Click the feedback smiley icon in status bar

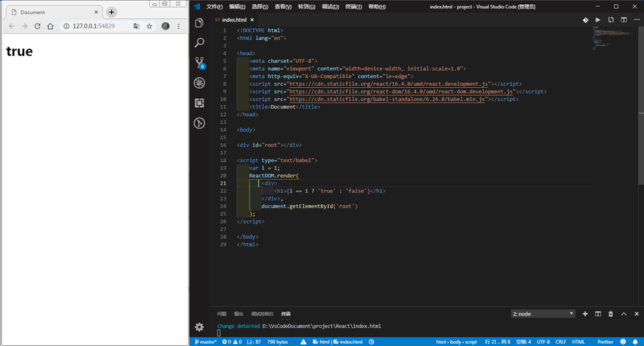(623, 342)
